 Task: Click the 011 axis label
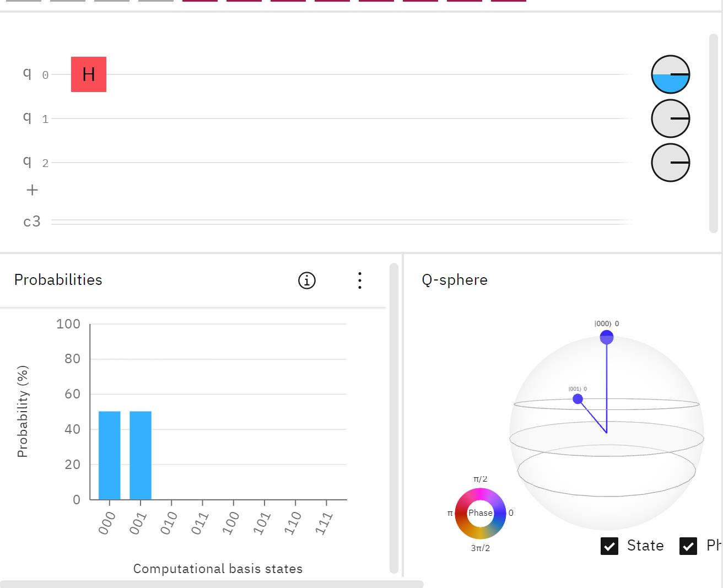coord(199,523)
